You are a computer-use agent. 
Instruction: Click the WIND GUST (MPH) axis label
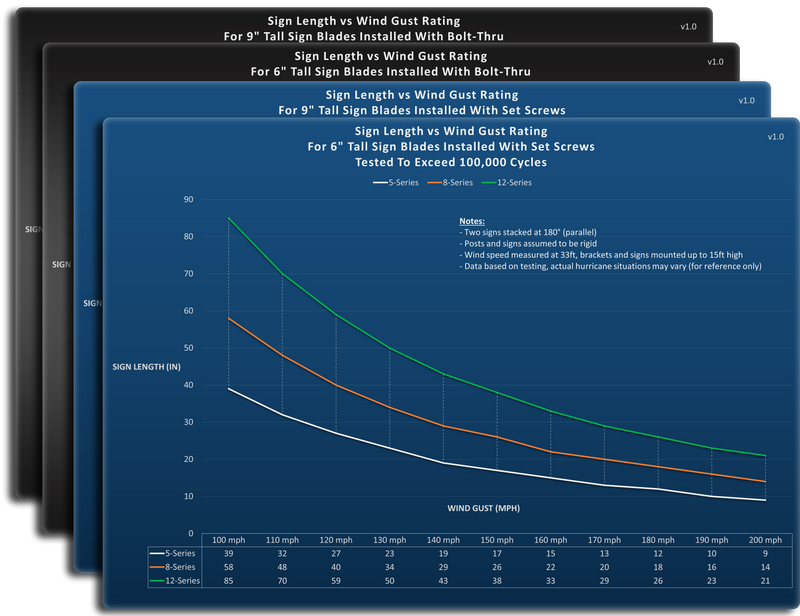pyautogui.click(x=484, y=508)
